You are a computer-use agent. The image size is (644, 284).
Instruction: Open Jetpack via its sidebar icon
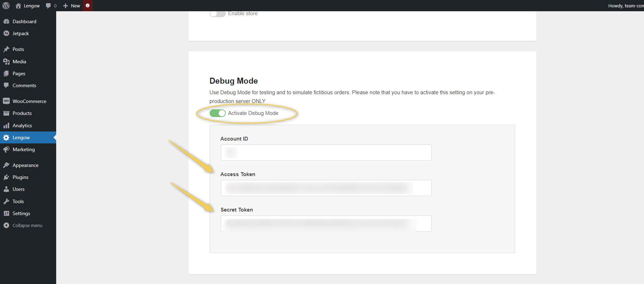[x=6, y=33]
